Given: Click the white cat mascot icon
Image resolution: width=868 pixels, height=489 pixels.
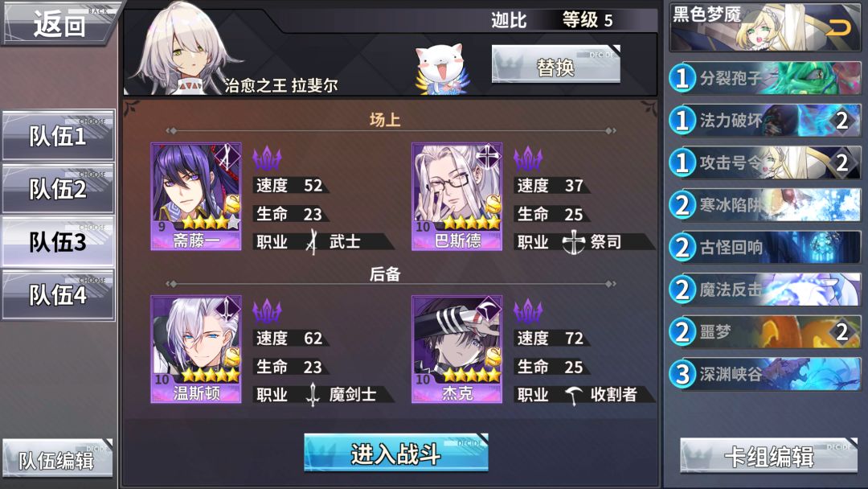Looking at the screenshot, I should (442, 68).
